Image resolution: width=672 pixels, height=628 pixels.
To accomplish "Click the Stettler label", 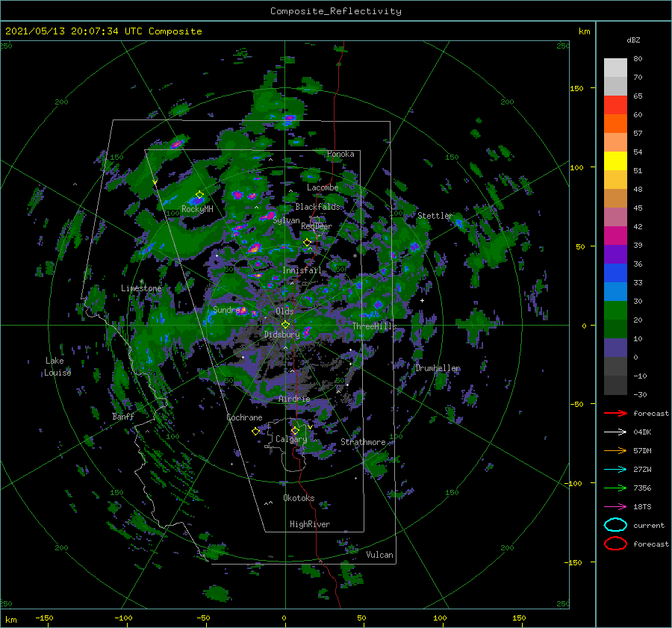I will [x=435, y=216].
